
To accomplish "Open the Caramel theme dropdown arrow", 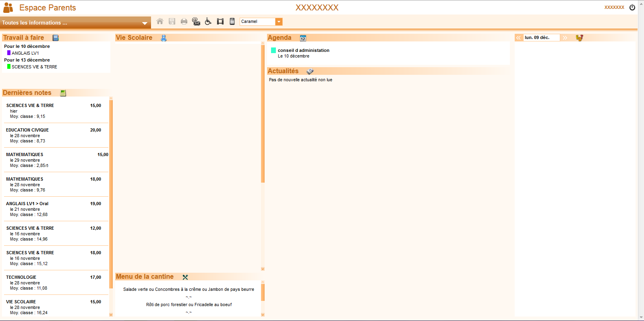I will coord(279,22).
